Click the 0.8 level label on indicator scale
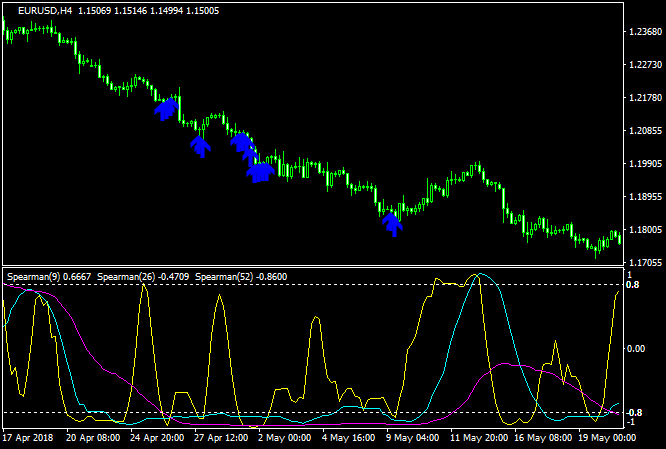This screenshot has height=449, width=666. point(633,285)
